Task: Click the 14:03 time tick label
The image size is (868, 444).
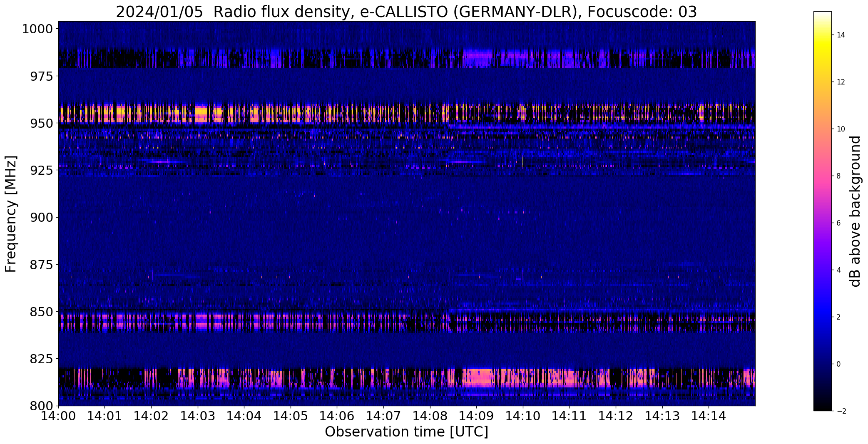Action: (198, 416)
